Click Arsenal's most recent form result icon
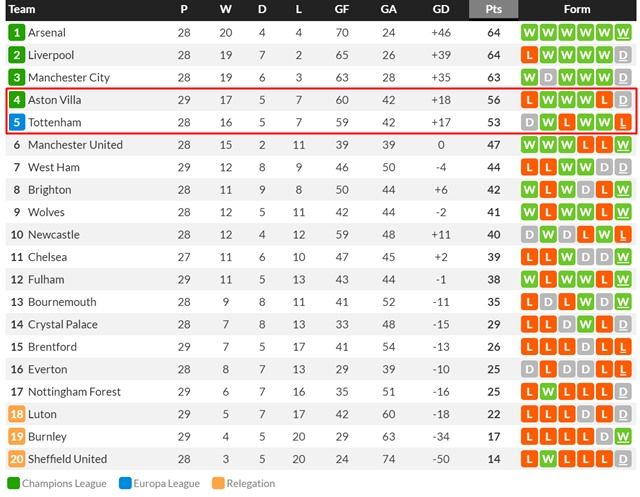640x497 pixels. (623, 32)
